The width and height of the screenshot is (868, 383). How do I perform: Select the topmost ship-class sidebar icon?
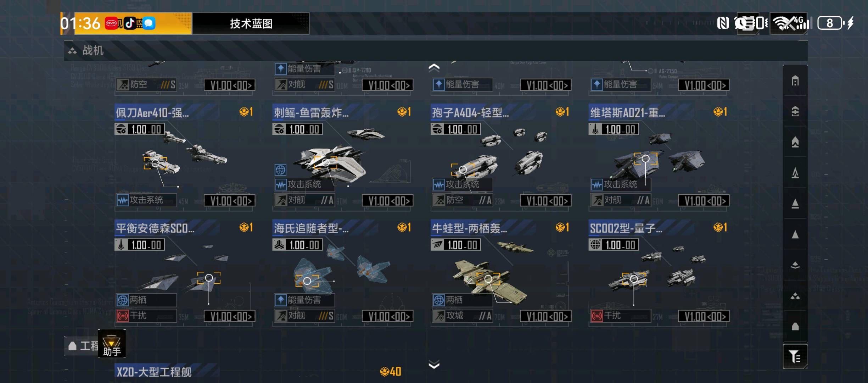(x=795, y=81)
